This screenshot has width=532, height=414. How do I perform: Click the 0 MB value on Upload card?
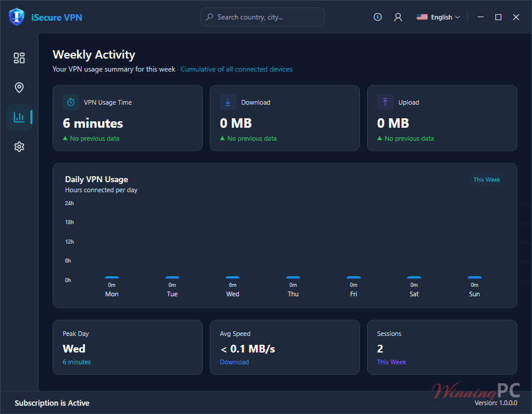393,123
